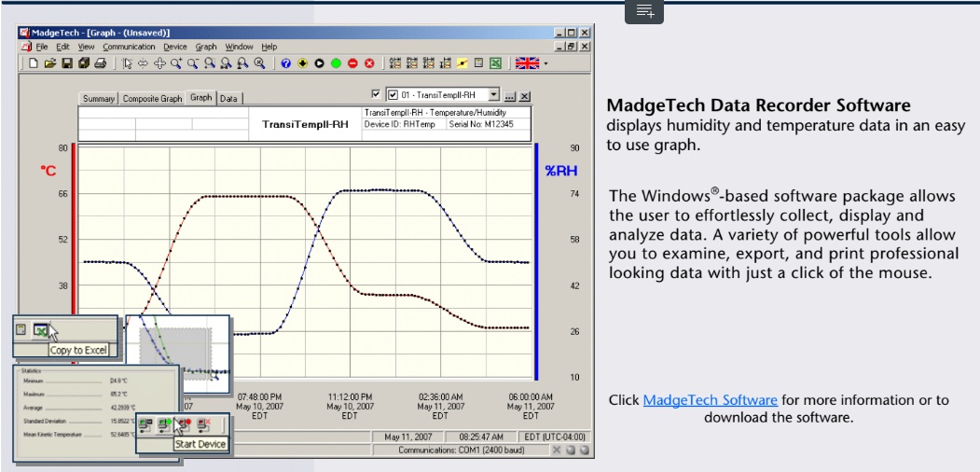Follow the MadgeTech Software link
The width and height of the screenshot is (980, 472).
pos(710,400)
